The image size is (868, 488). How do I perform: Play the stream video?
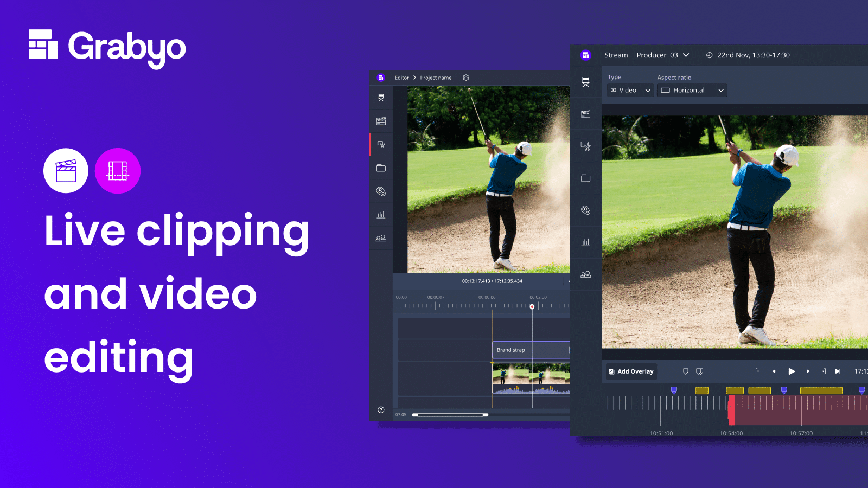pos(792,371)
